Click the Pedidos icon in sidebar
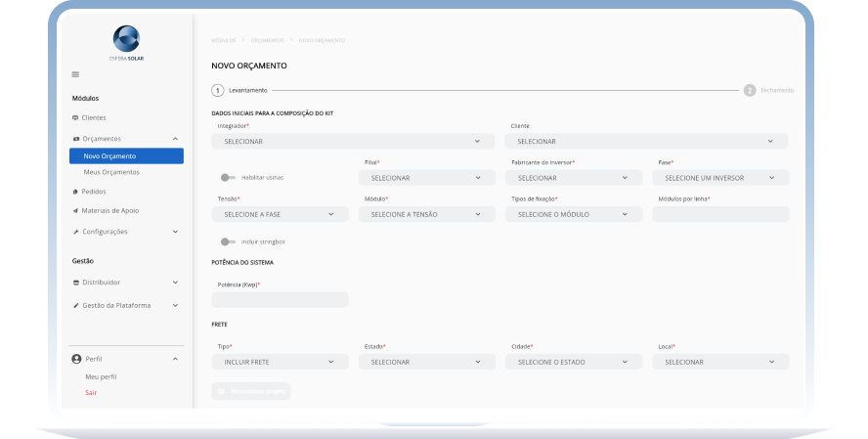868x439 pixels. pyautogui.click(x=75, y=192)
